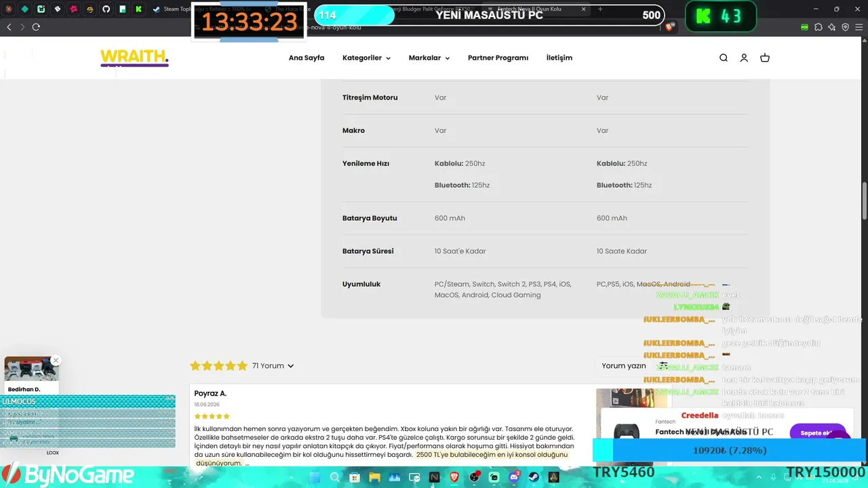Open Discord from the taskbar
The height and width of the screenshot is (488, 868).
tap(515, 478)
